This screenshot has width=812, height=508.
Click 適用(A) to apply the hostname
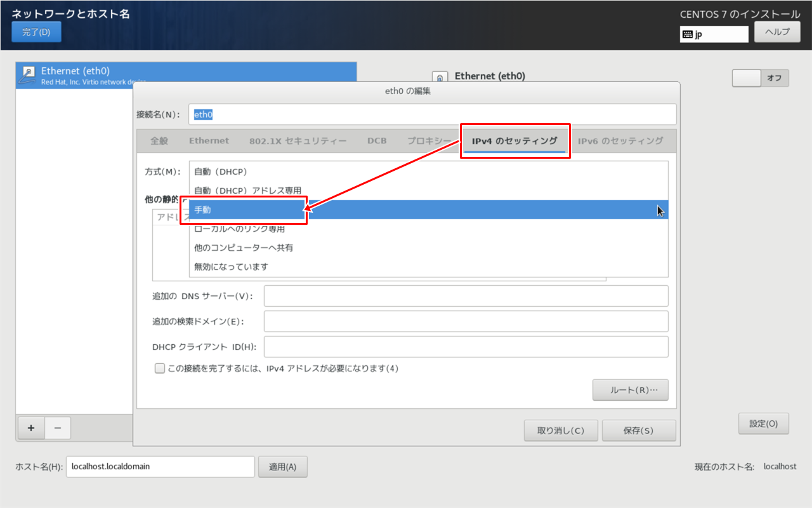point(283,466)
